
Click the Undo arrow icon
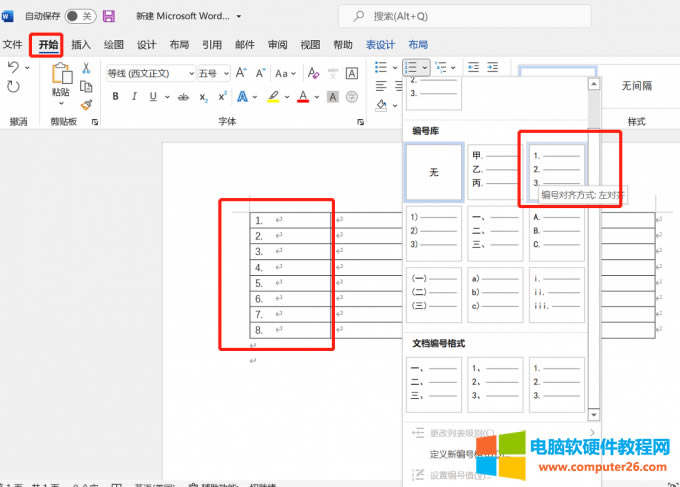13,68
